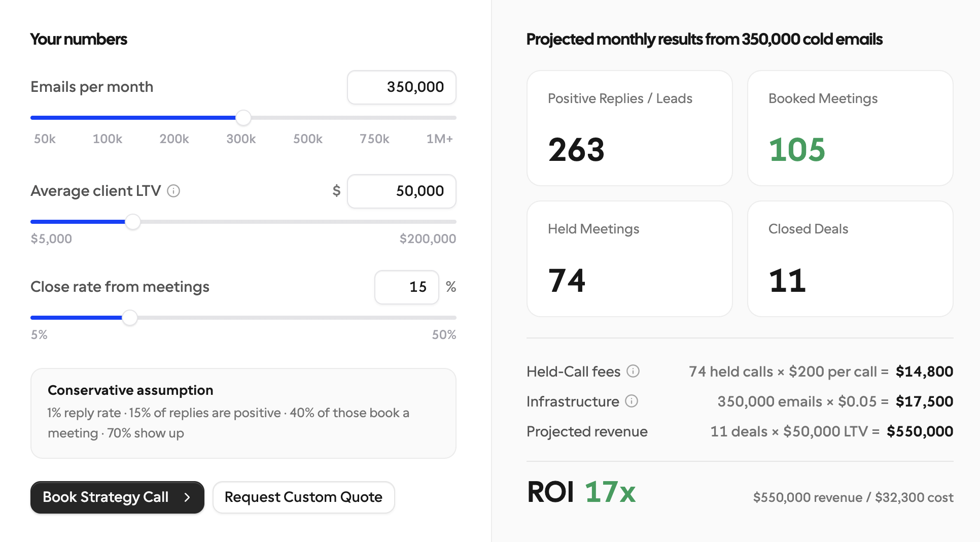Click the Request Custom Quote button
980x542 pixels.
pos(303,497)
